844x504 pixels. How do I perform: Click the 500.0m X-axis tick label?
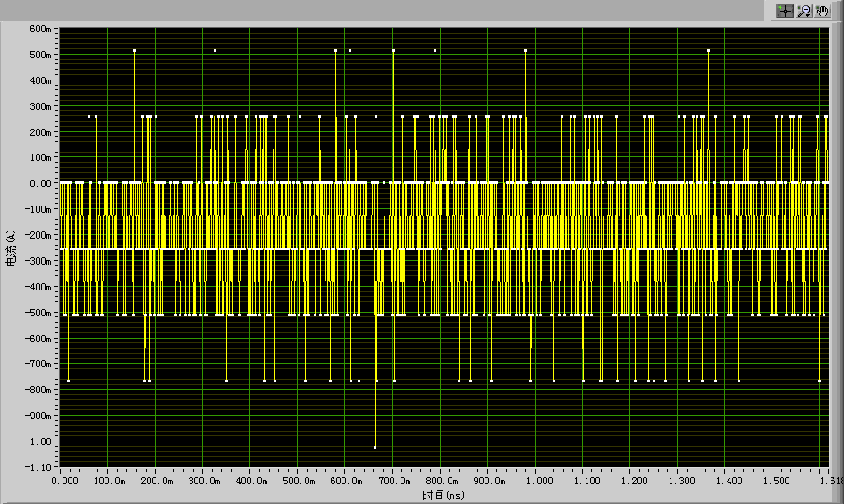click(x=299, y=481)
